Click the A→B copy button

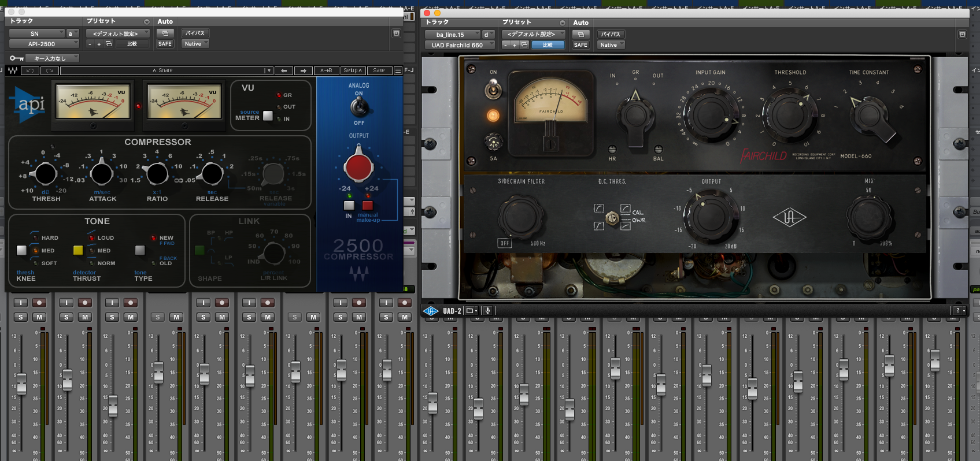coord(326,70)
